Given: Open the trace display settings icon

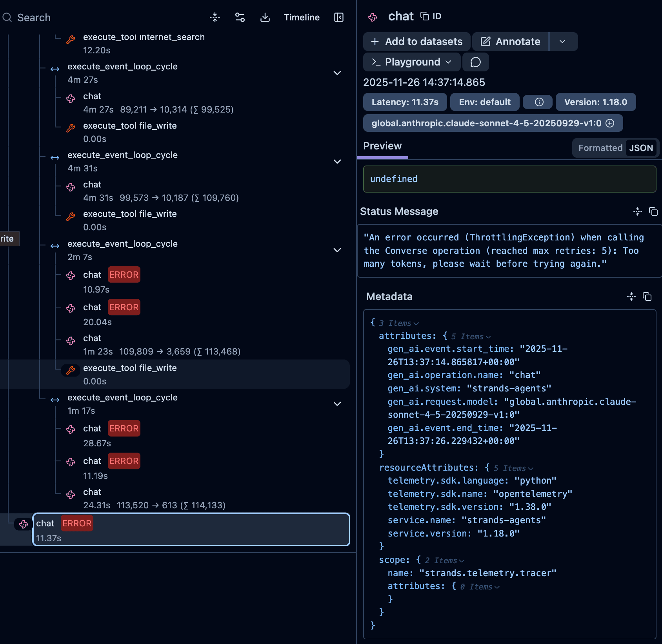Looking at the screenshot, I should point(240,17).
